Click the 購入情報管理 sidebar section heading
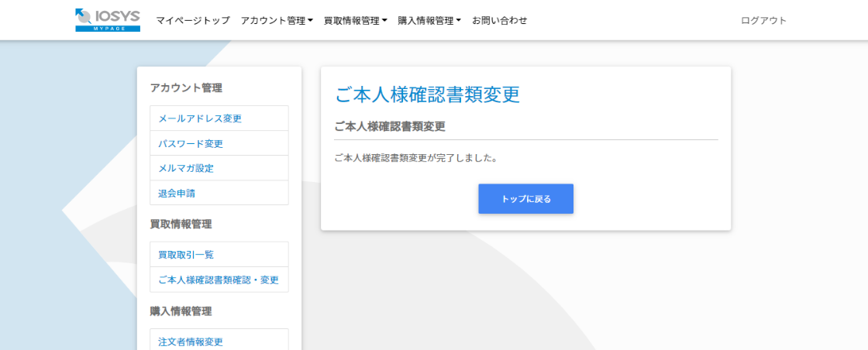This screenshot has height=350, width=868. point(181,311)
